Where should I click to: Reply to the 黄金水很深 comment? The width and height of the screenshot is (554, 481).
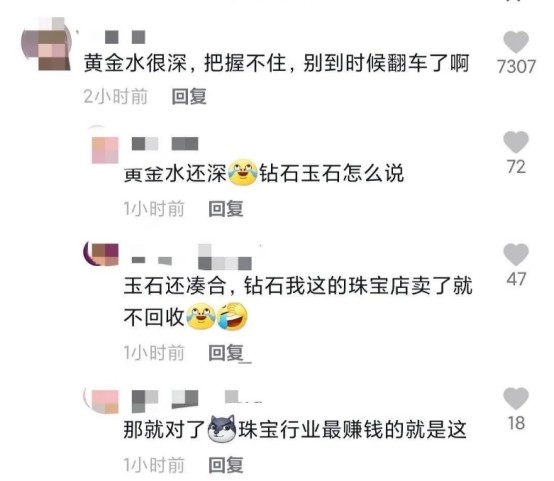click(189, 96)
